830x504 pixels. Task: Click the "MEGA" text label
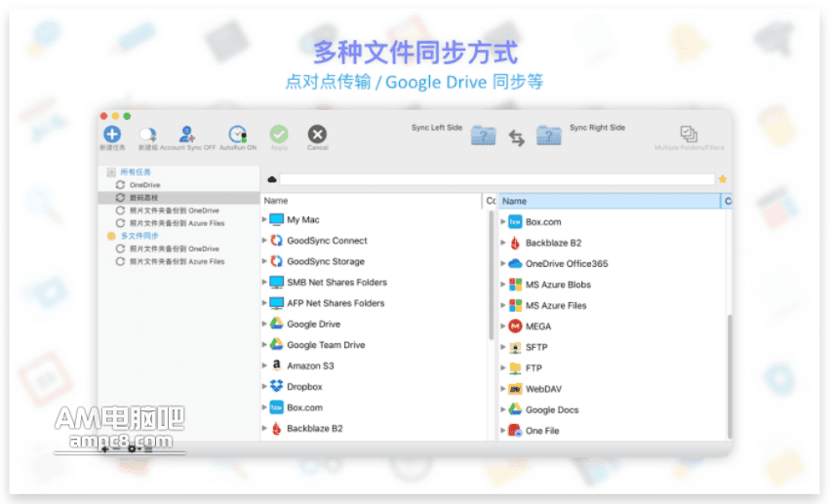(x=538, y=327)
